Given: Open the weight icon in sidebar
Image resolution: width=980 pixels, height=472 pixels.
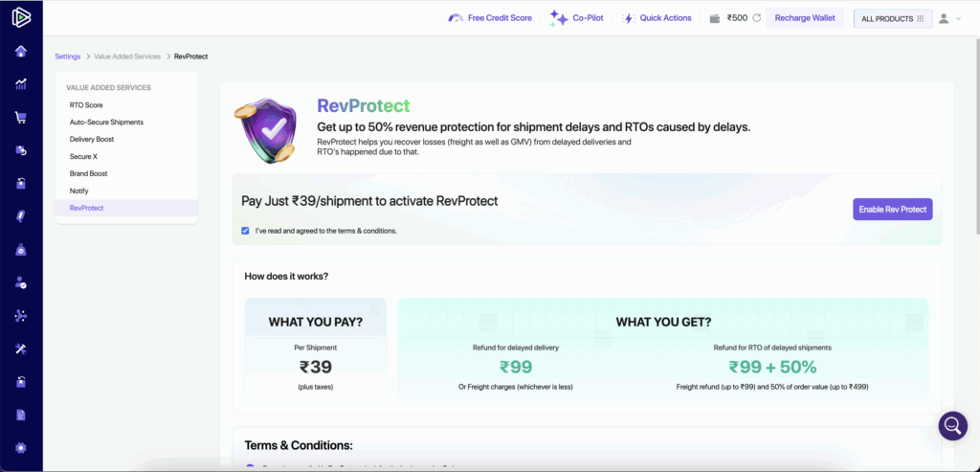Looking at the screenshot, I should coord(21,250).
